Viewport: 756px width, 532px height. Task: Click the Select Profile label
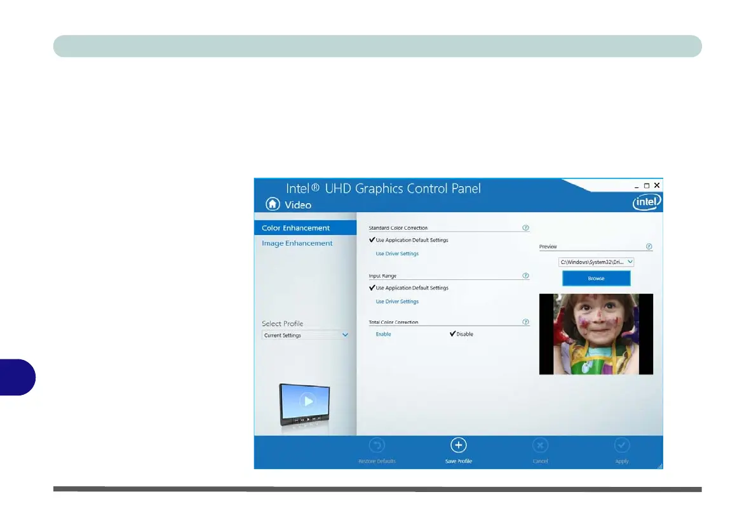coord(283,323)
